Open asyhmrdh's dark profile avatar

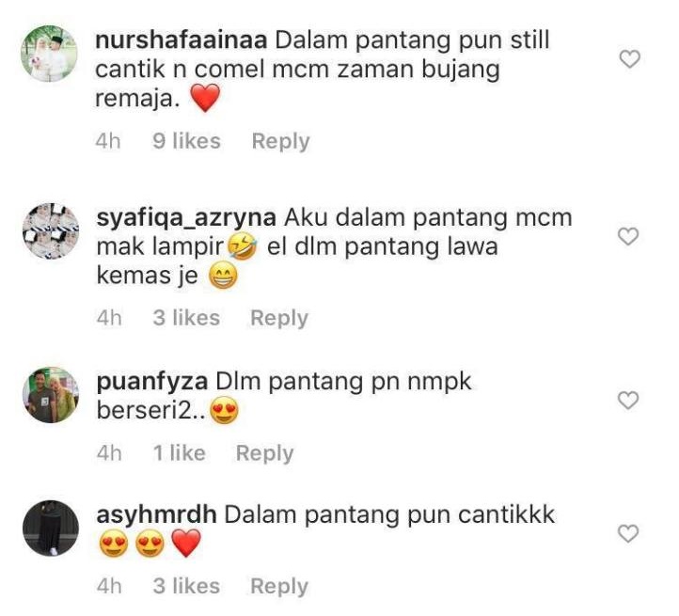51,528
